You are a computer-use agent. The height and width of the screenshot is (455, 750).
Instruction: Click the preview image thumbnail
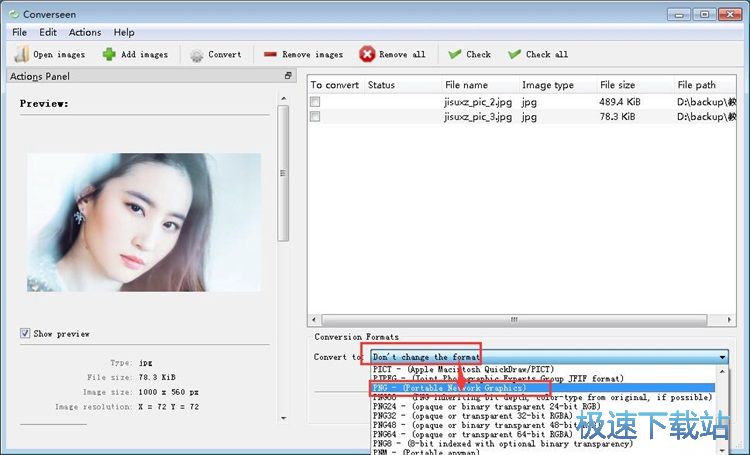point(144,224)
